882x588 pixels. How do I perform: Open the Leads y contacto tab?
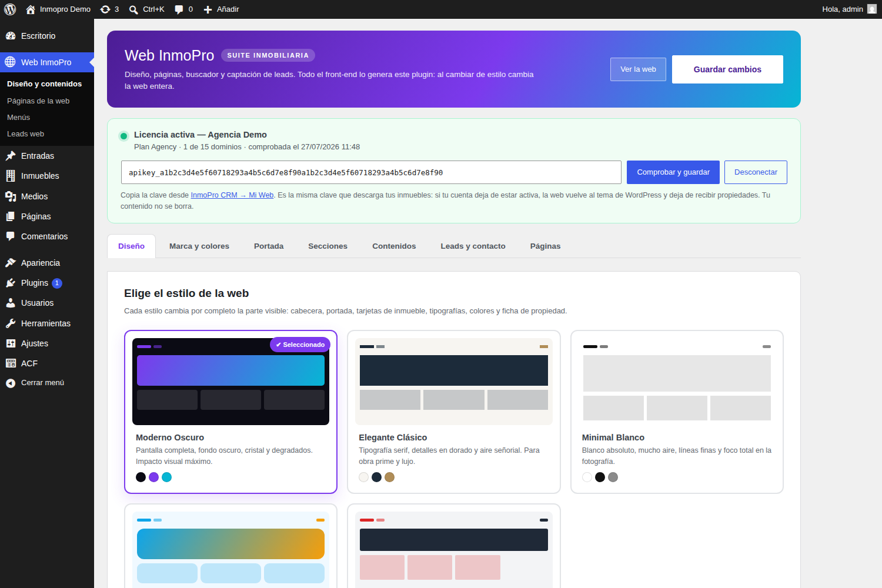473,246
